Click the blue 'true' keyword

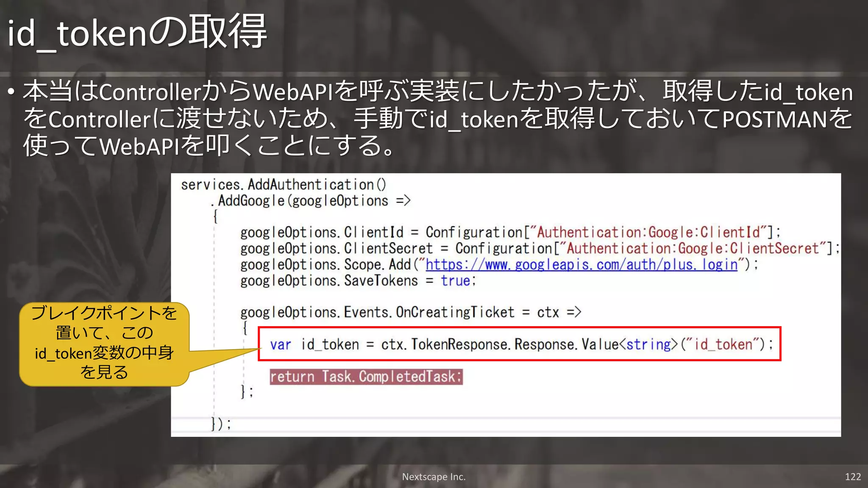point(456,281)
